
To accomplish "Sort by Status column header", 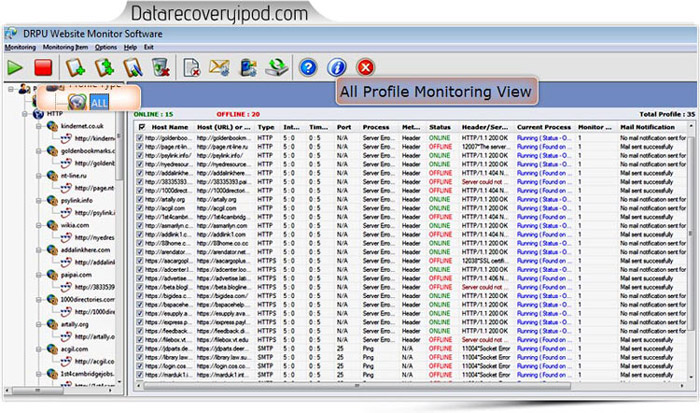I will coord(440,127).
